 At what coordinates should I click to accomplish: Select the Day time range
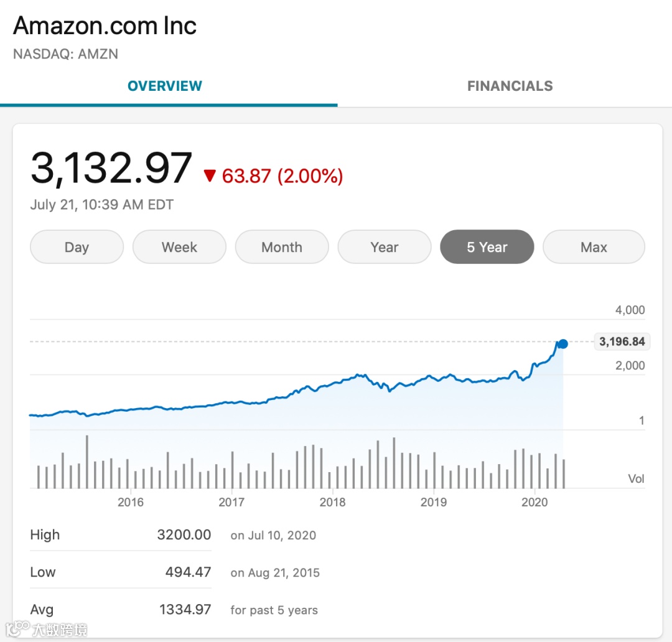[x=77, y=247]
